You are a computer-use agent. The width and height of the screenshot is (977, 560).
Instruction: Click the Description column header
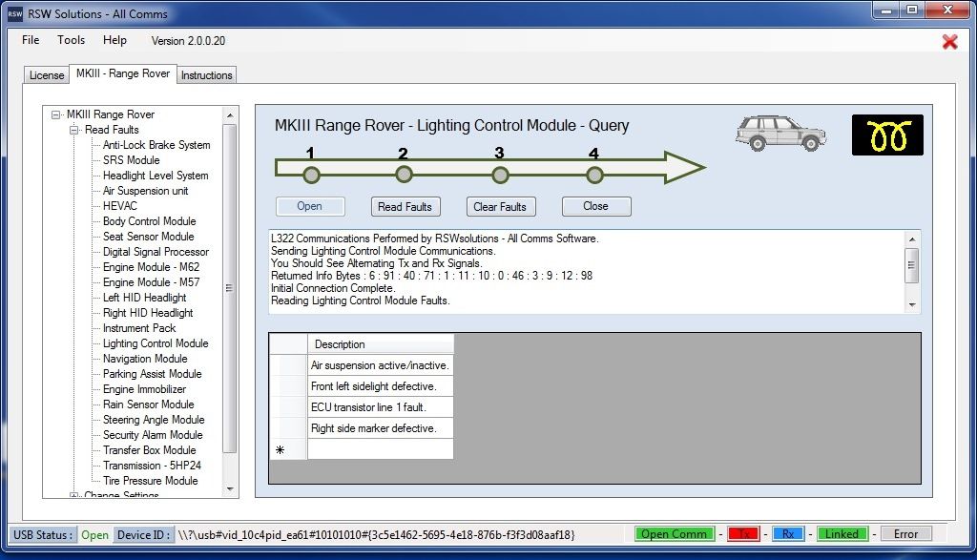[381, 344]
